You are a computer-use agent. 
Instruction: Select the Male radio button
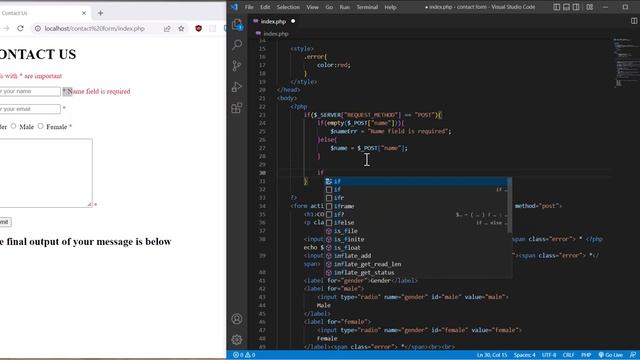(13, 126)
